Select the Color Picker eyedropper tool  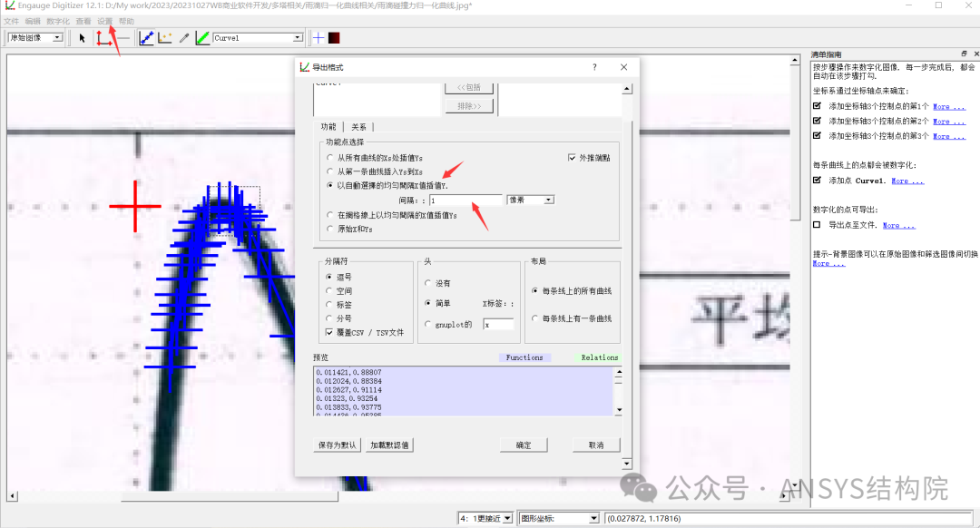pos(183,38)
